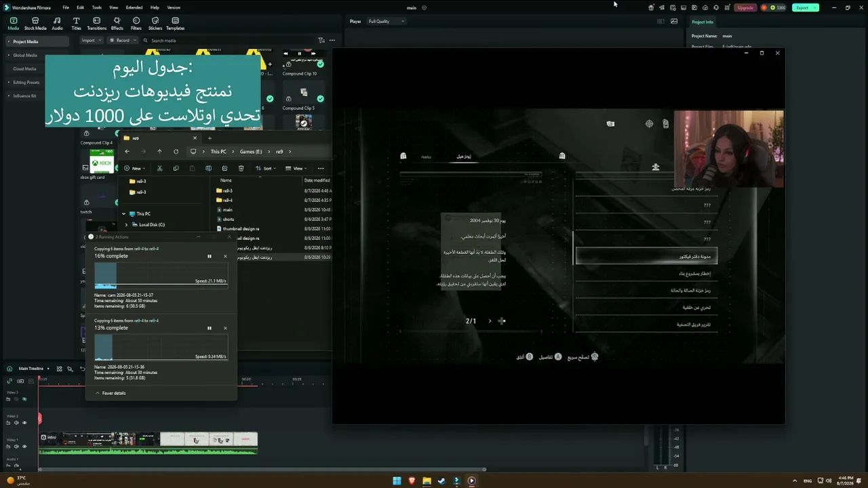This screenshot has width=868, height=488.
Task: Click the Delete trash icon in Explorer
Action: tap(241, 168)
